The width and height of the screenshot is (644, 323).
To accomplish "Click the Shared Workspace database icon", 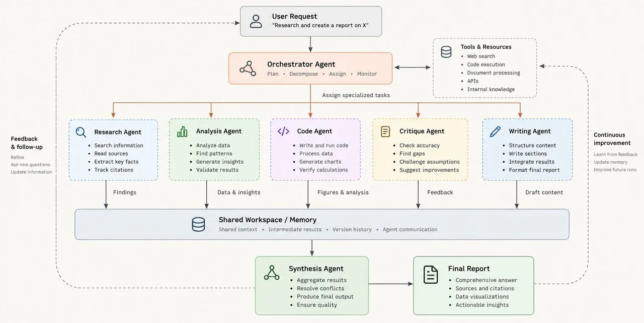I will coord(199,224).
